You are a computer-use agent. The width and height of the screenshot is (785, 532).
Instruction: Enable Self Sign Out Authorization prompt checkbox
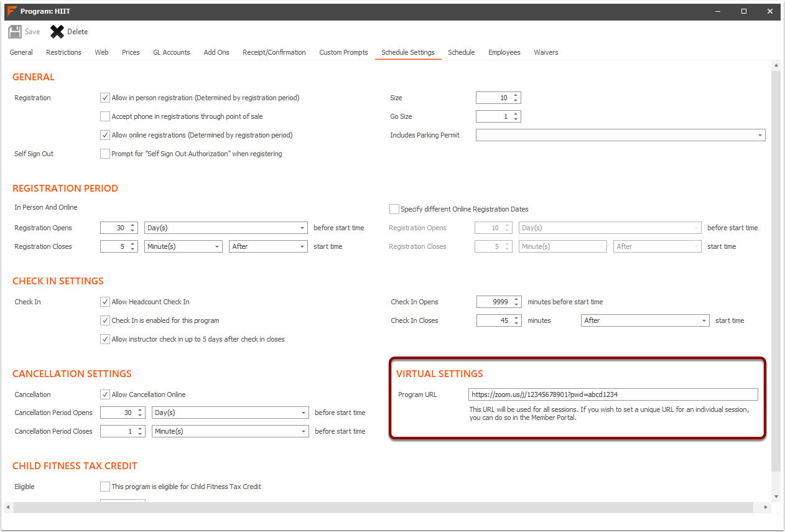click(x=105, y=154)
